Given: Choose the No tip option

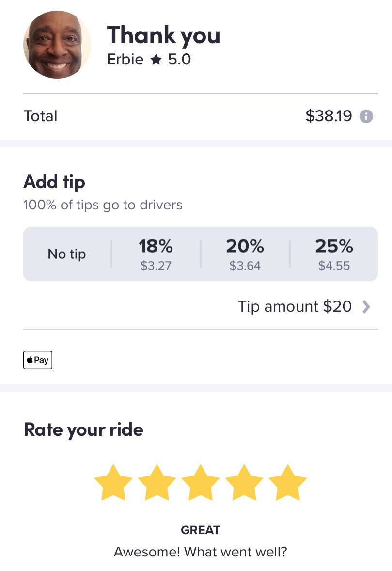Looking at the screenshot, I should pyautogui.click(x=67, y=254).
